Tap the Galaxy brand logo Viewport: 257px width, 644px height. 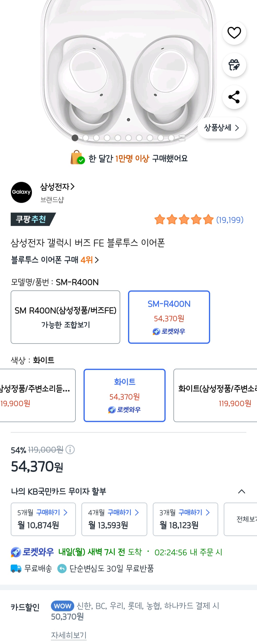click(21, 192)
